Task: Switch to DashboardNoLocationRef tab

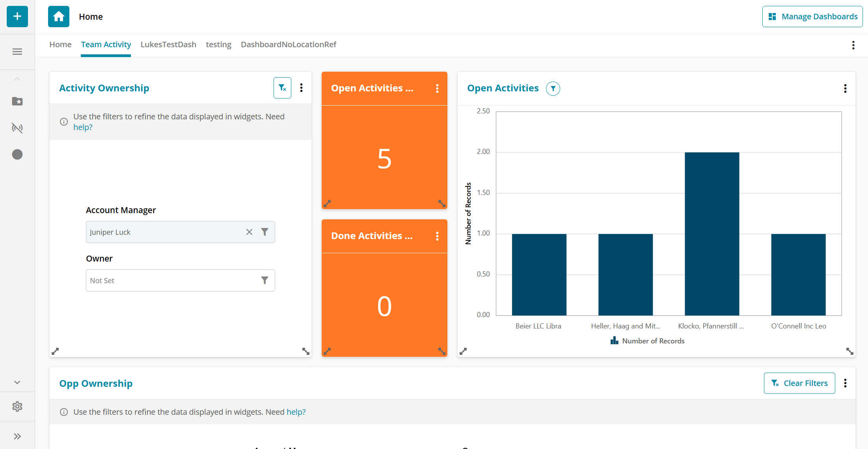Action: pos(288,45)
